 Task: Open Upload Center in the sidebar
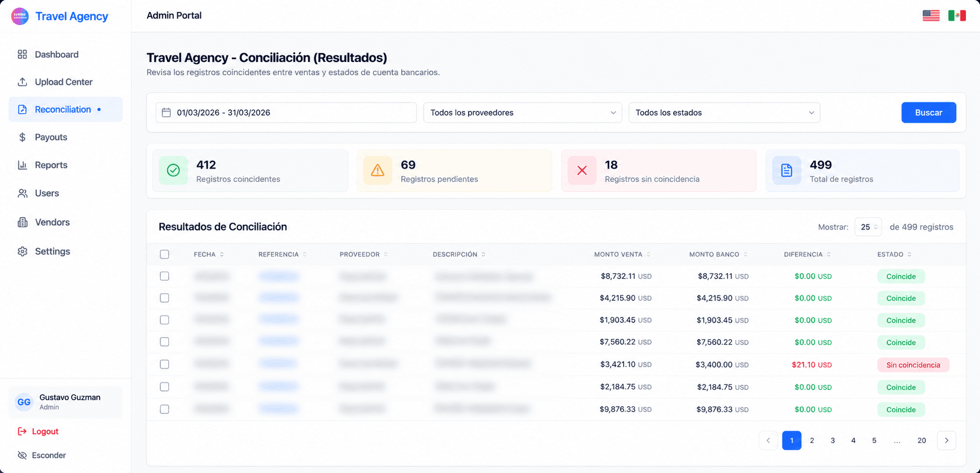[66, 82]
